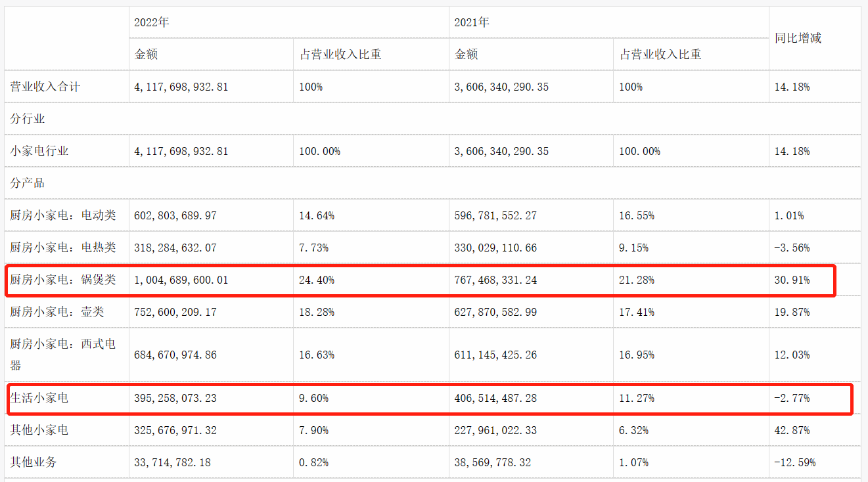Select the highlighted 生活小家电 row label
Viewport: 868px width, 482px height.
point(39,398)
